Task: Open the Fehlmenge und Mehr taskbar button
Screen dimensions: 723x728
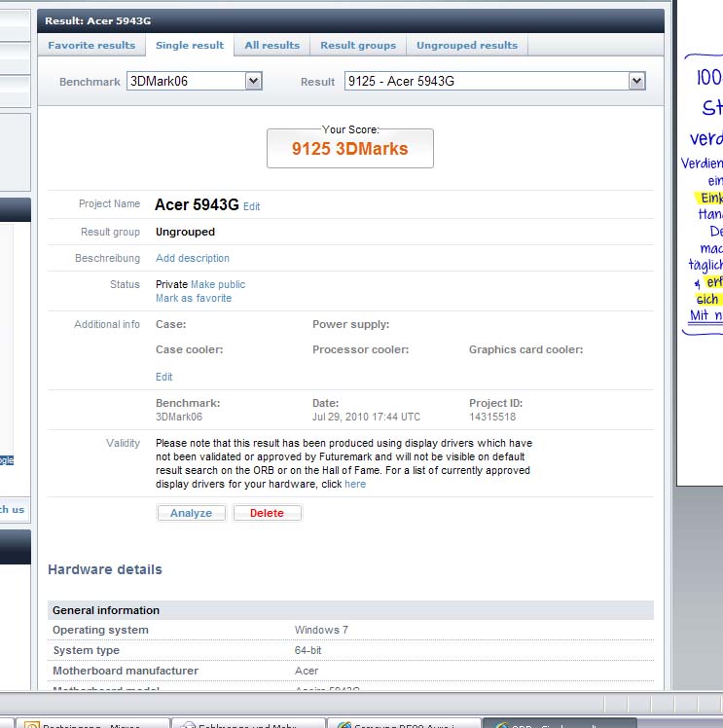Action: coord(248,723)
